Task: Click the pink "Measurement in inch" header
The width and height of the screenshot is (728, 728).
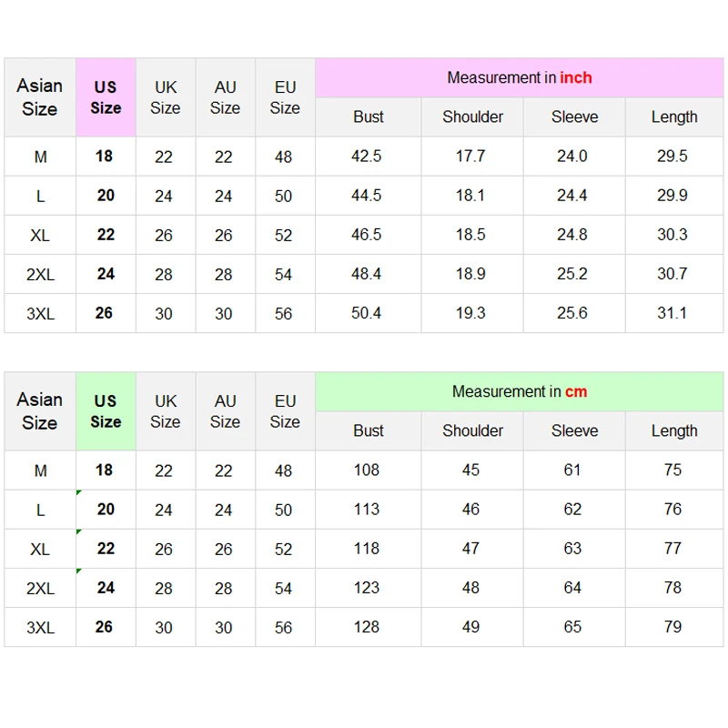Action: pyautogui.click(x=519, y=78)
